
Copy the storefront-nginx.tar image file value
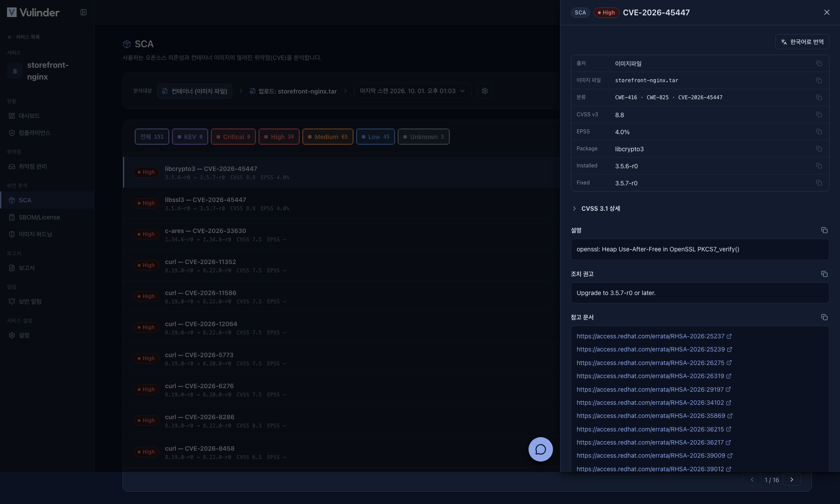click(x=819, y=80)
